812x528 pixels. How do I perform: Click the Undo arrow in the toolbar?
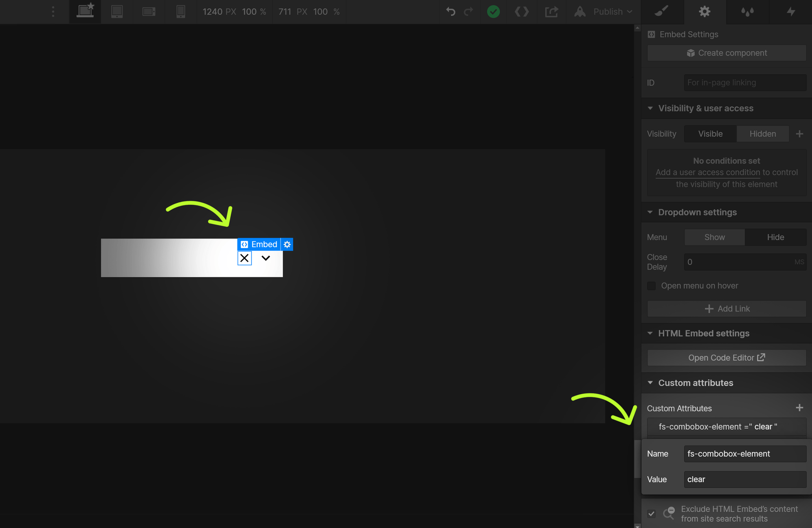(451, 12)
